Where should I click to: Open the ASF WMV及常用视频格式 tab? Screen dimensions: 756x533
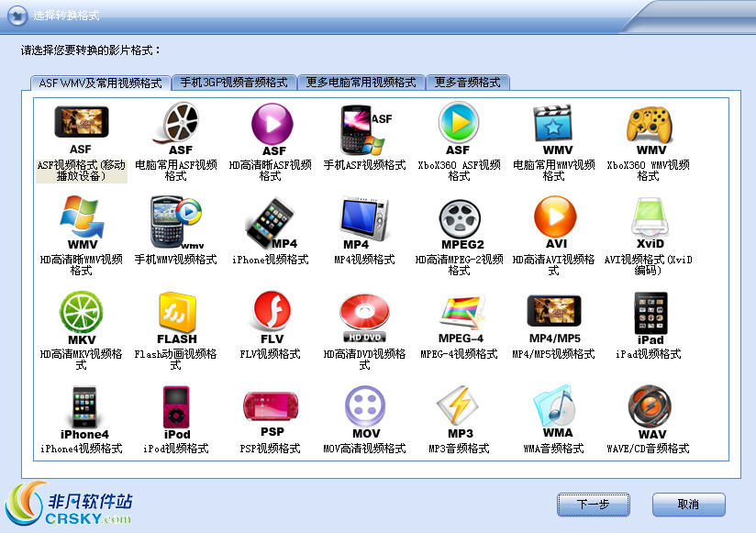100,83
